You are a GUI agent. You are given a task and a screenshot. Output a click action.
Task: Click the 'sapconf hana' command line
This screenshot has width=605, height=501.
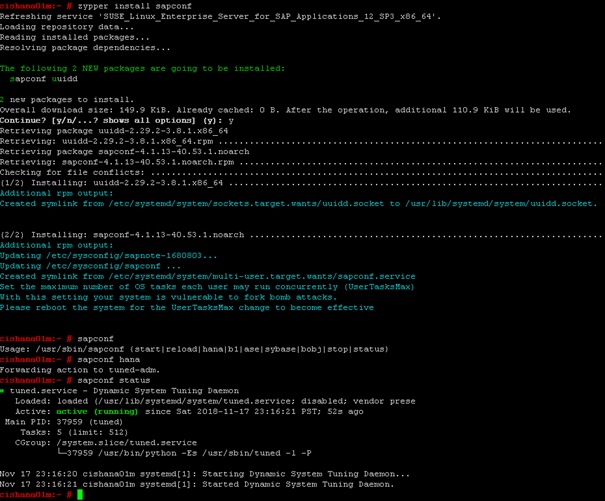click(70, 360)
